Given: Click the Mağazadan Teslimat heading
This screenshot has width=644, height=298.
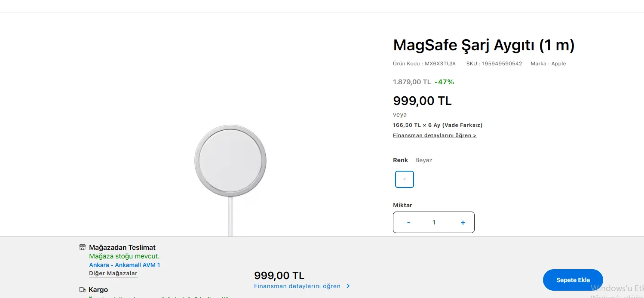Looking at the screenshot, I should [122, 247].
